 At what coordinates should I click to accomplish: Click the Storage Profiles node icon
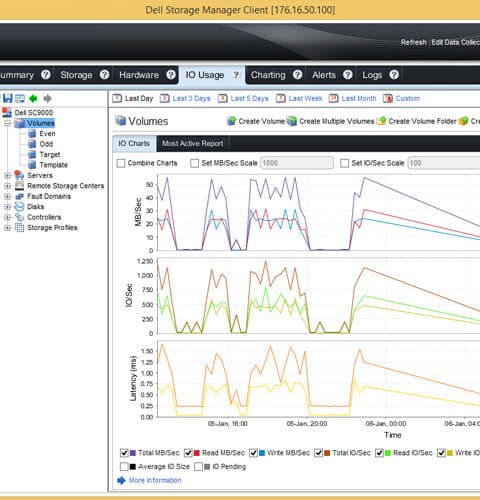20,227
